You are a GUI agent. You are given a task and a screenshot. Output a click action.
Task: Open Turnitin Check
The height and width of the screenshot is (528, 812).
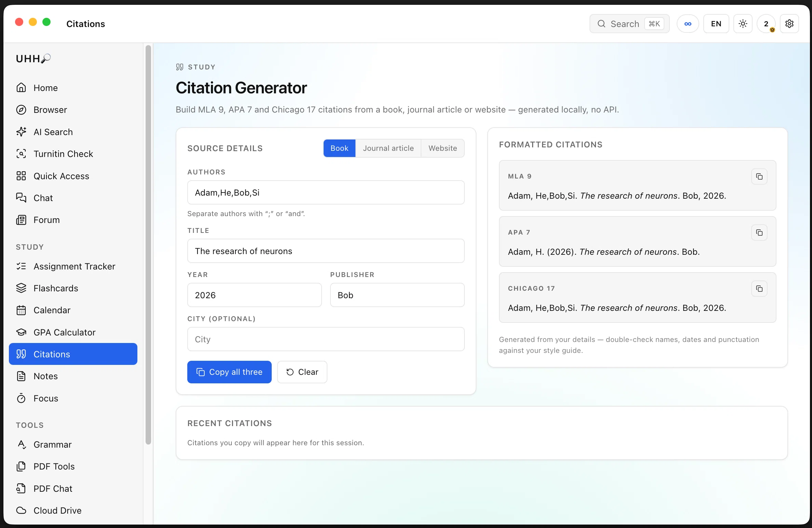(73, 154)
